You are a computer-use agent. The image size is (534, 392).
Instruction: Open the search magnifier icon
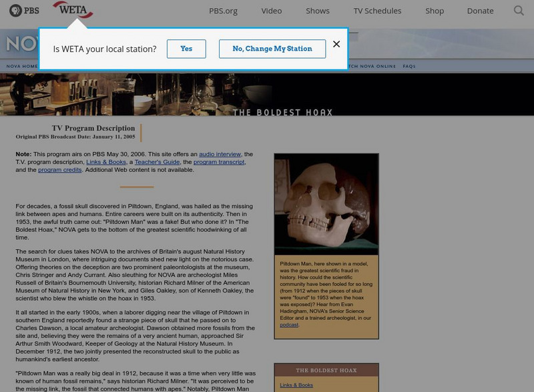(519, 11)
